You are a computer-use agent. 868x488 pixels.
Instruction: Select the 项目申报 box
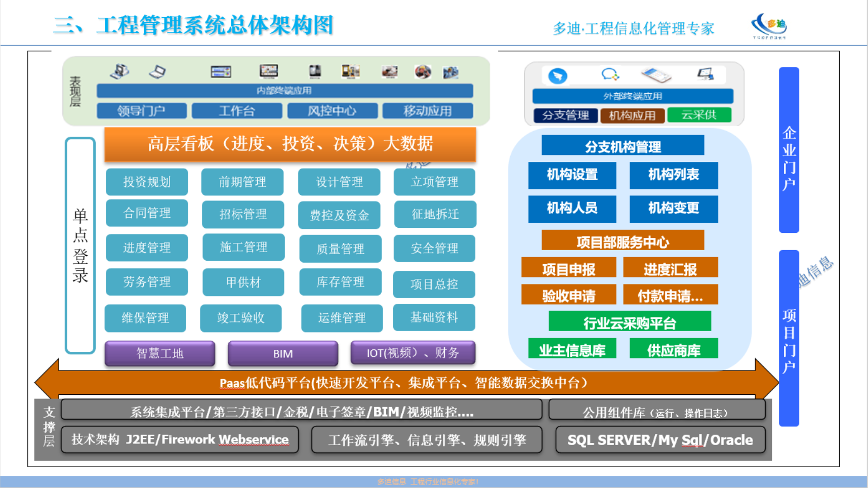tap(569, 268)
